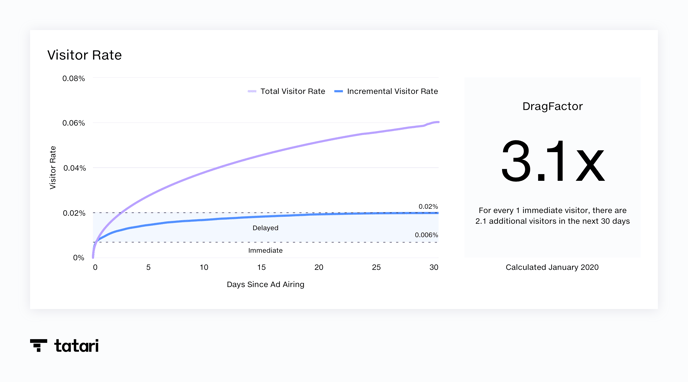The width and height of the screenshot is (688, 382).
Task: Click the large '3.1x' value
Action: point(552,161)
